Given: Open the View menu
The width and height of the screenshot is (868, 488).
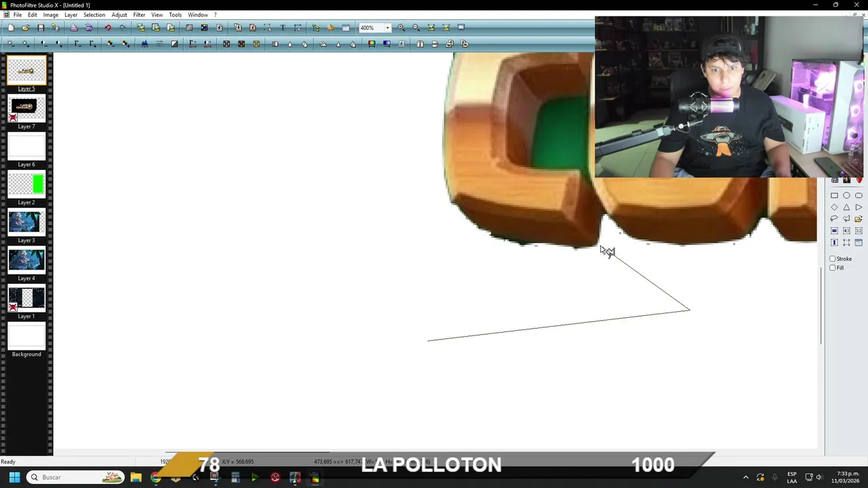Looking at the screenshot, I should click(157, 15).
